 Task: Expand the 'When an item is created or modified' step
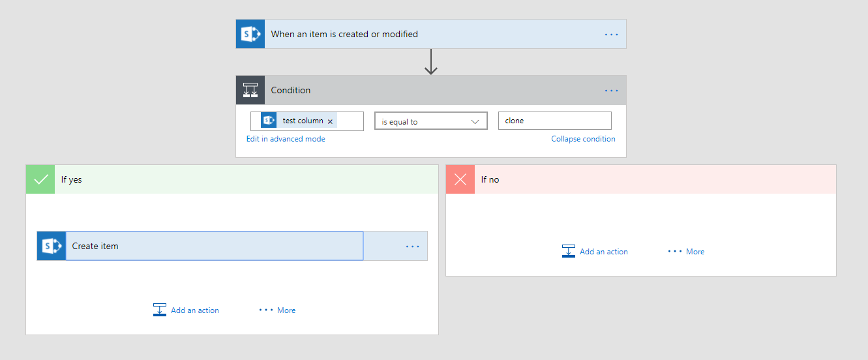pyautogui.click(x=431, y=34)
